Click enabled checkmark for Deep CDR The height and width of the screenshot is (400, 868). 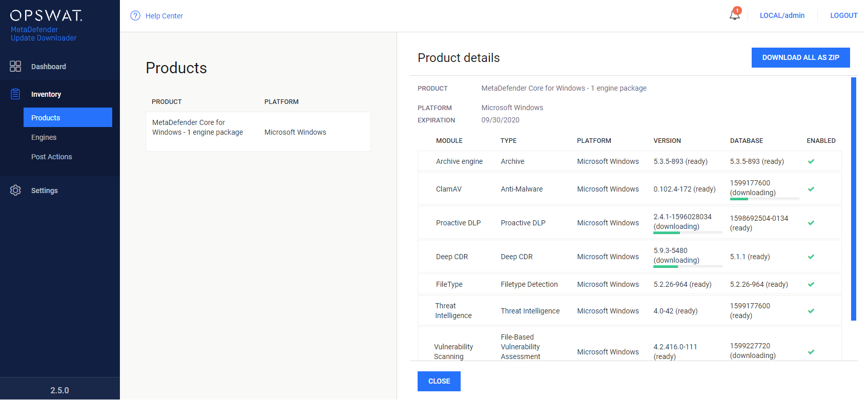click(811, 257)
